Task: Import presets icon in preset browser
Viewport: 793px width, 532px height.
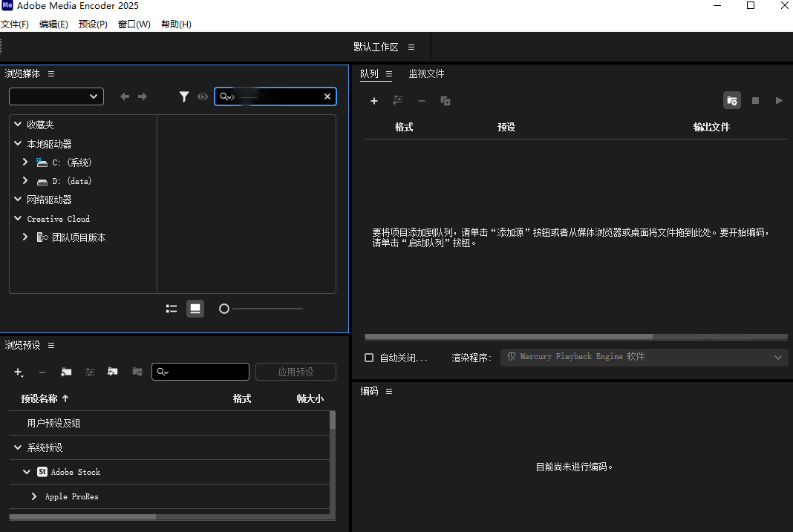Action: [113, 372]
